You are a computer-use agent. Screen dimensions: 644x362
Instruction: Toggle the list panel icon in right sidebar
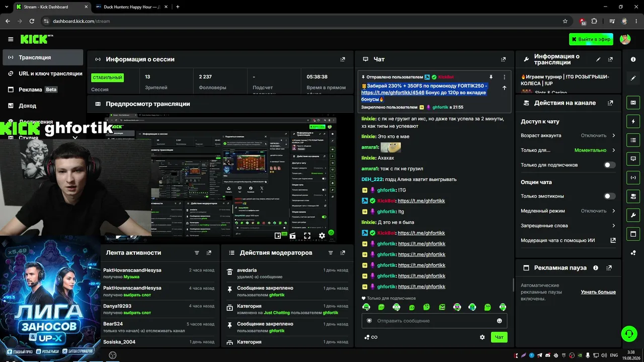(633, 140)
